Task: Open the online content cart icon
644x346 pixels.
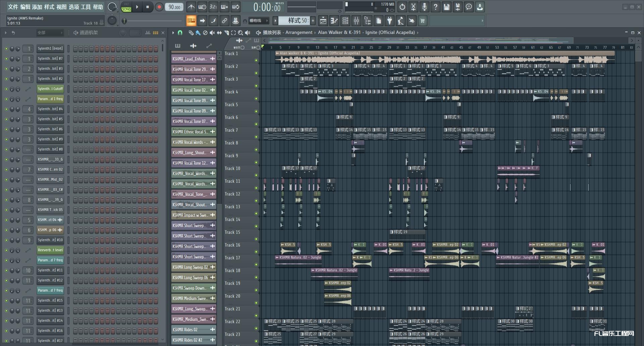Action: 423,21
